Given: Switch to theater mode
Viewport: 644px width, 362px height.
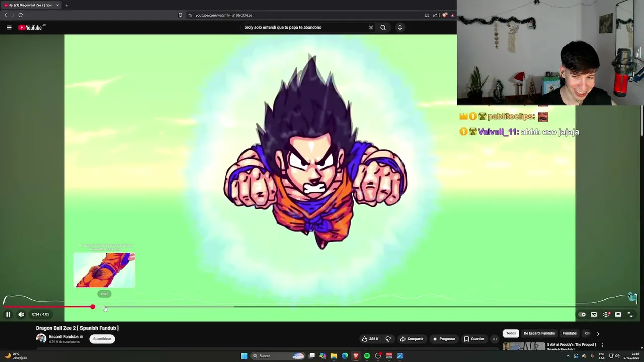Looking at the screenshot, I should [x=618, y=314].
